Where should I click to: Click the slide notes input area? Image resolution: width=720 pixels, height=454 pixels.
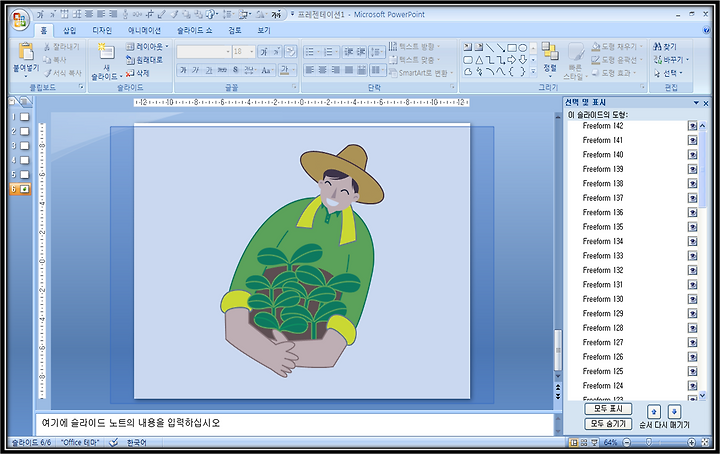tap(295, 423)
